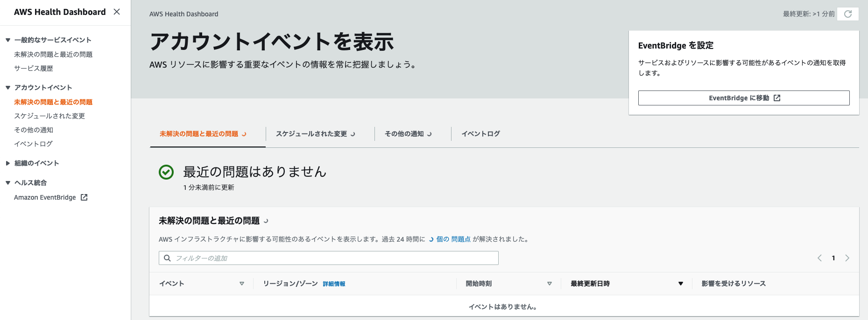Click the refresh icon beside 最終更新
Viewport: 868px width, 320px height.
848,14
